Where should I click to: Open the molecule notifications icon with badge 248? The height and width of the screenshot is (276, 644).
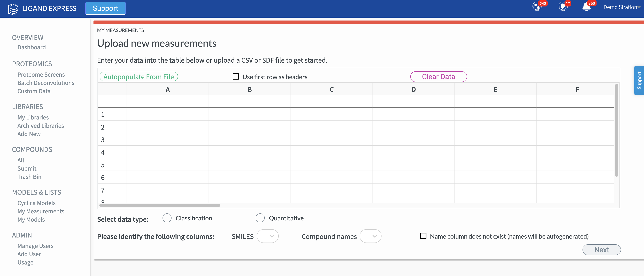(x=537, y=6)
